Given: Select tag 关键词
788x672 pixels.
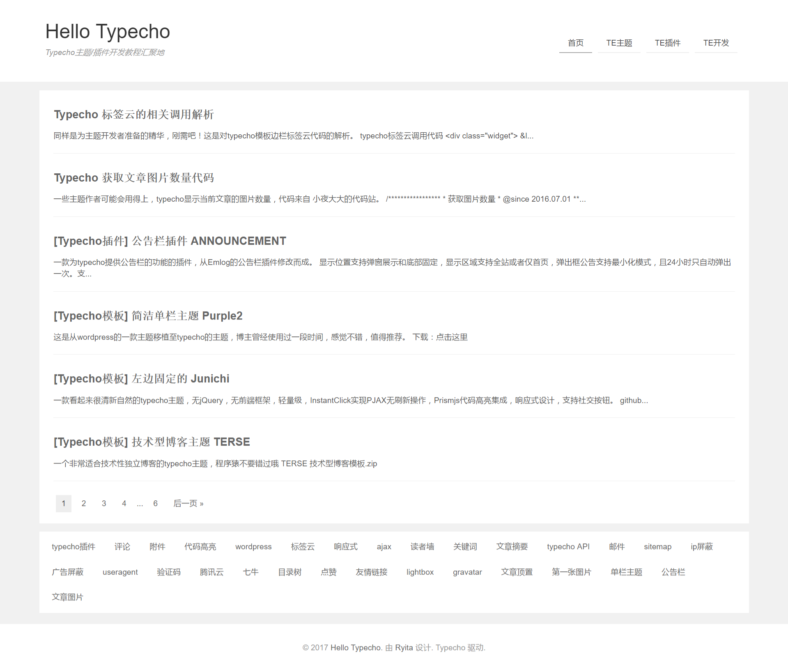Looking at the screenshot, I should click(465, 547).
